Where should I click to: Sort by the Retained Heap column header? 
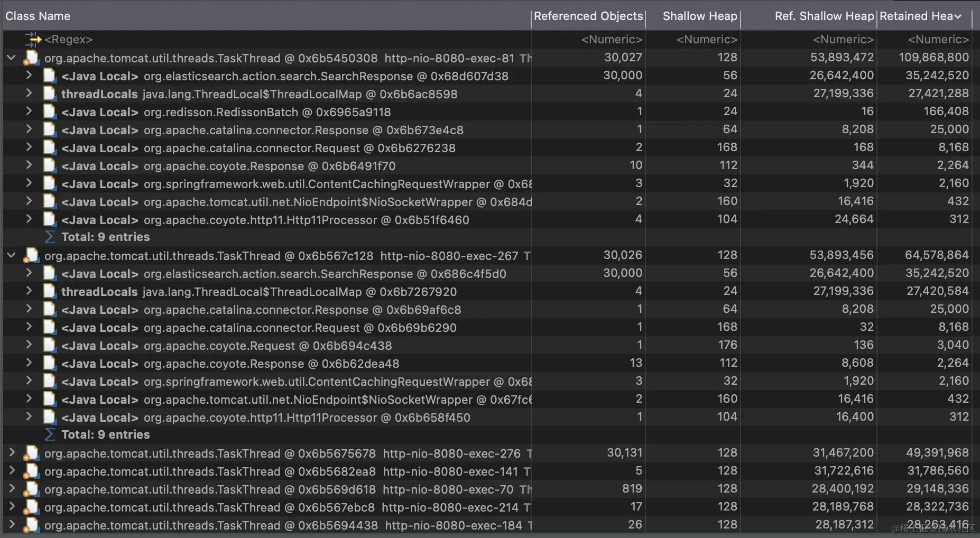[920, 16]
